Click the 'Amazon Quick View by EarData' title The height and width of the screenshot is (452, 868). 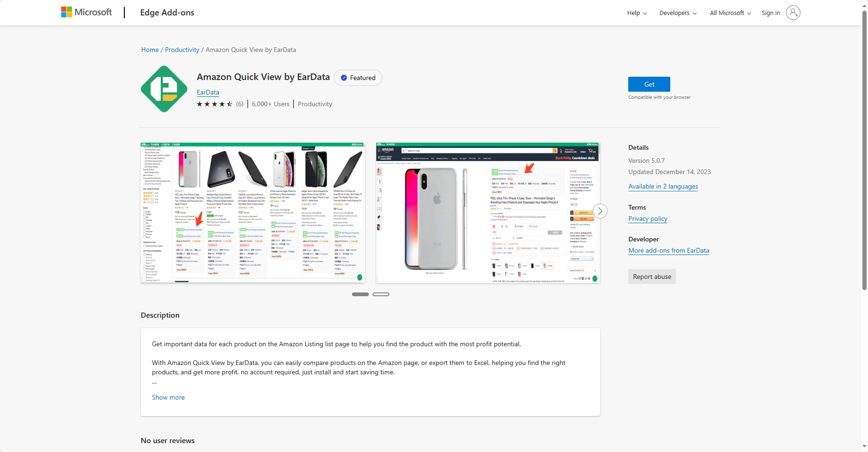pos(263,77)
